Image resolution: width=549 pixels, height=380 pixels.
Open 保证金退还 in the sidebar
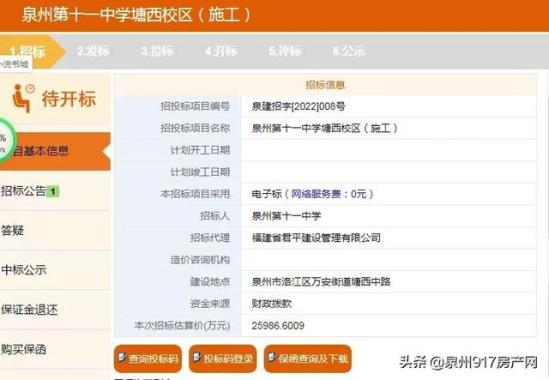(x=29, y=310)
